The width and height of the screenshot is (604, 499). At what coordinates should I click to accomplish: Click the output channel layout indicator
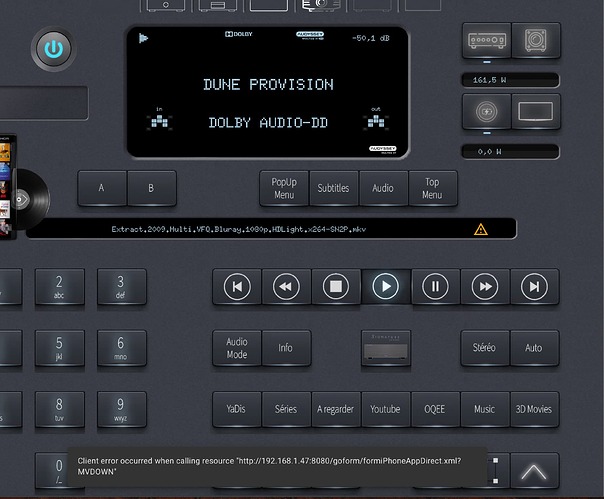376,119
